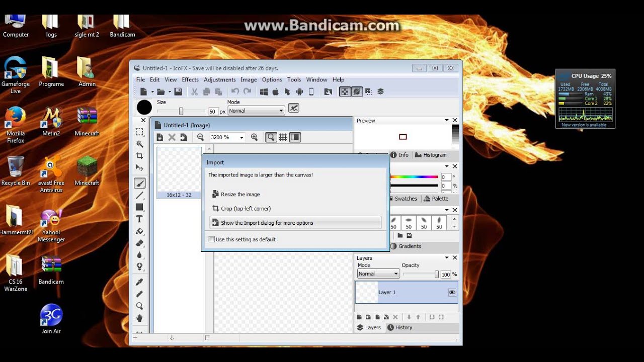Click the Cut scissors icon

click(194, 92)
